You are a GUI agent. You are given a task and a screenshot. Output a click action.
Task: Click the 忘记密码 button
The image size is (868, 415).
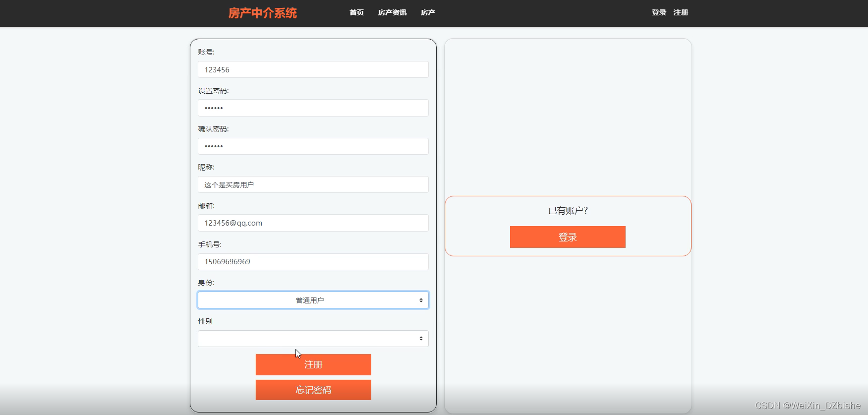[x=313, y=390]
